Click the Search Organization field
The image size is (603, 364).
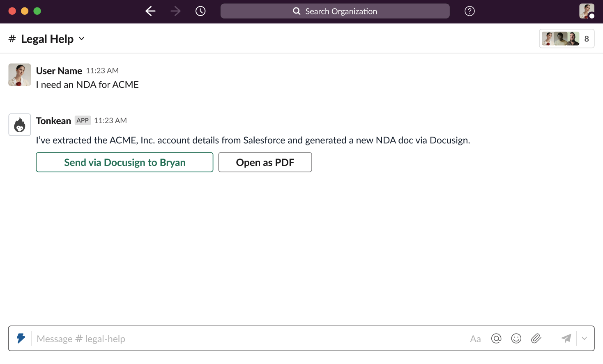point(335,11)
